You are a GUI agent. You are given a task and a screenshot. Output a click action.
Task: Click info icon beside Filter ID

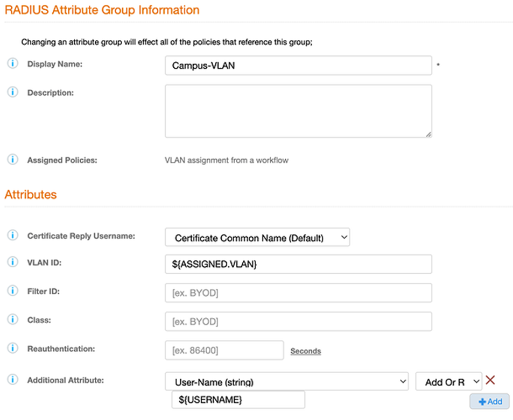(12, 291)
